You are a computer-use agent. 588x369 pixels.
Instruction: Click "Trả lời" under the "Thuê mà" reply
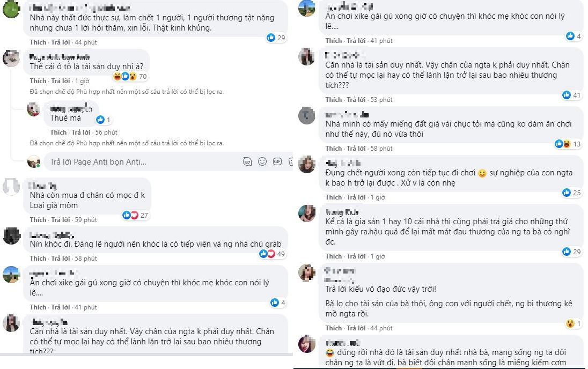(x=80, y=132)
